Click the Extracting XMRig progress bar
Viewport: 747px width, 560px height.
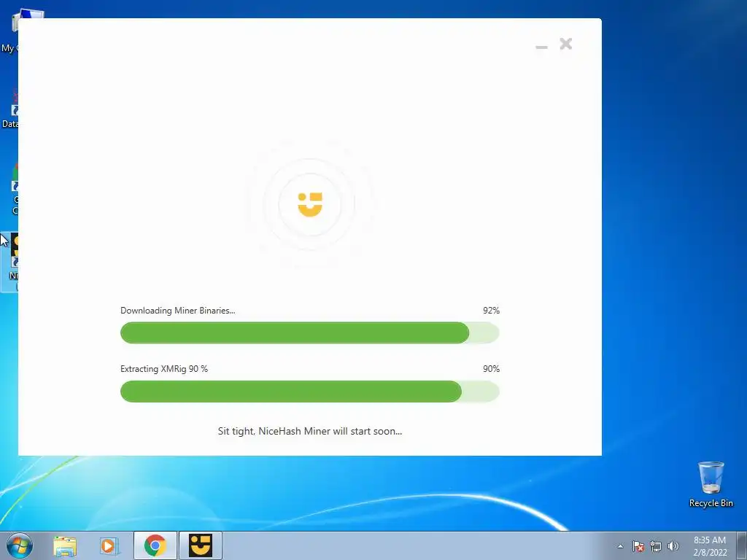click(309, 391)
